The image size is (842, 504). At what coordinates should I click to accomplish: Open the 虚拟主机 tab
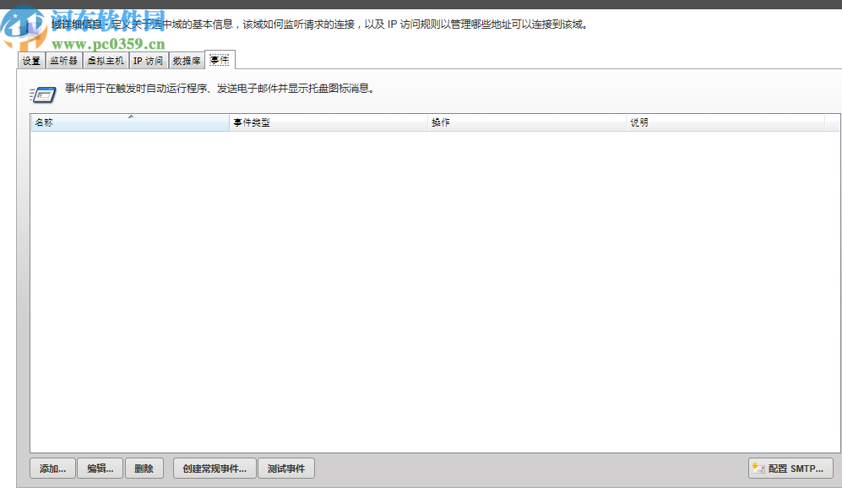[106, 61]
